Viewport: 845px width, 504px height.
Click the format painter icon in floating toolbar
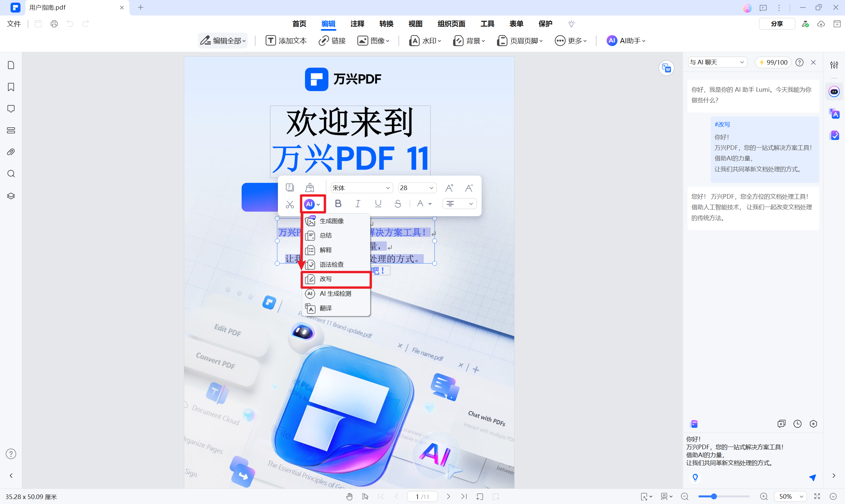pyautogui.click(x=309, y=187)
